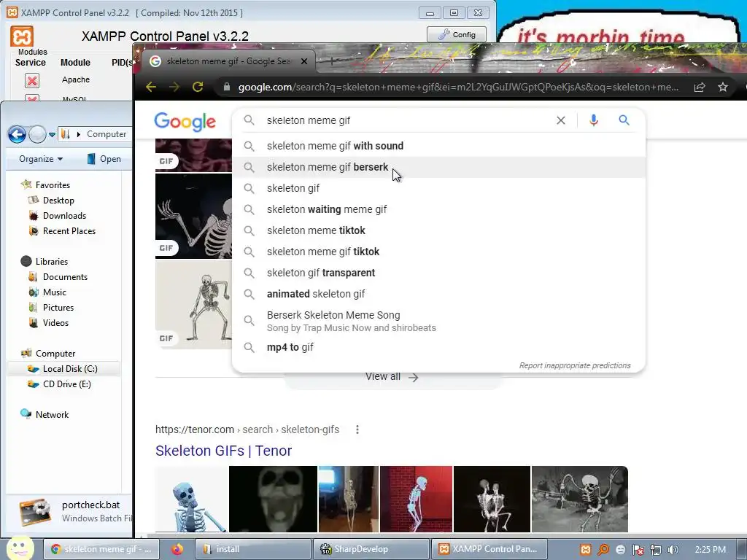This screenshot has width=747, height=560.
Task: View site security lock info
Action: coord(227,87)
